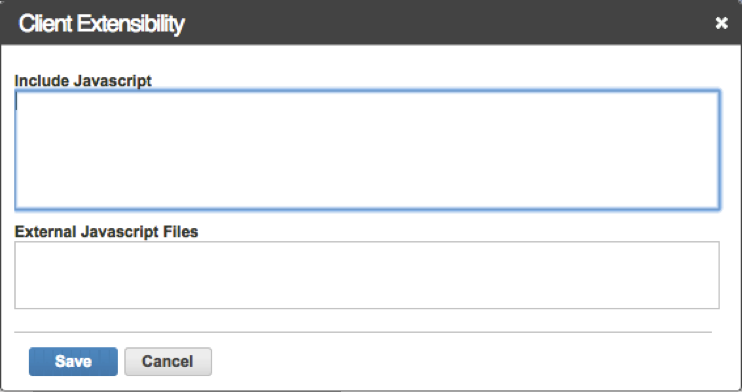Screen dimensions: 742x392
Task: Choose the gray Cancel button
Action: [168, 362]
